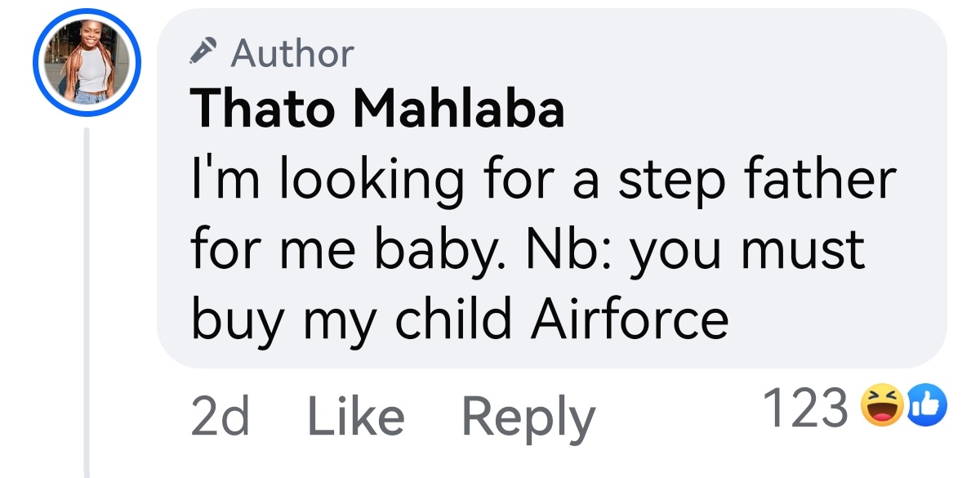
Task: Click the vertical comment thread line
Action: [87, 310]
